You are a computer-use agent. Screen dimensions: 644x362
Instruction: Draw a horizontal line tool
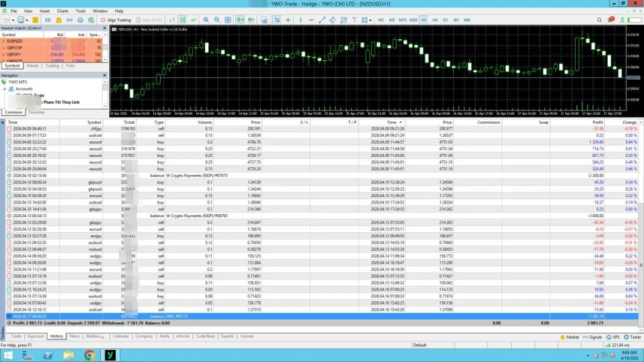coord(311,20)
